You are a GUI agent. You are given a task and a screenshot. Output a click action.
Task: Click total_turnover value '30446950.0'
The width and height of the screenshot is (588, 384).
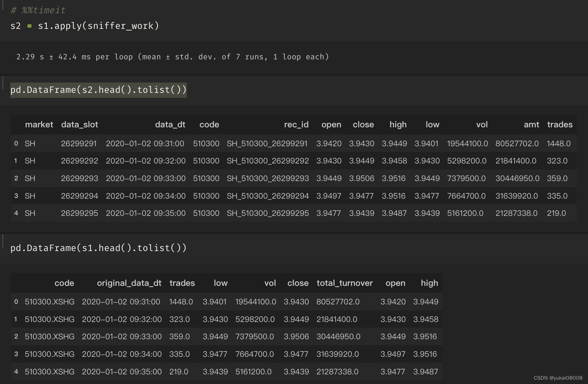[x=338, y=337]
